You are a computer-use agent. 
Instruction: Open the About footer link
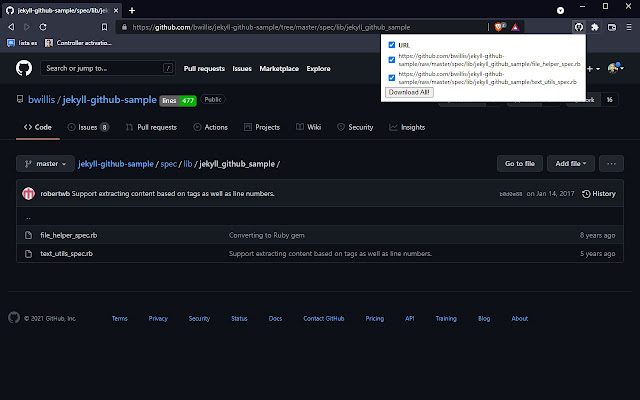tap(520, 318)
